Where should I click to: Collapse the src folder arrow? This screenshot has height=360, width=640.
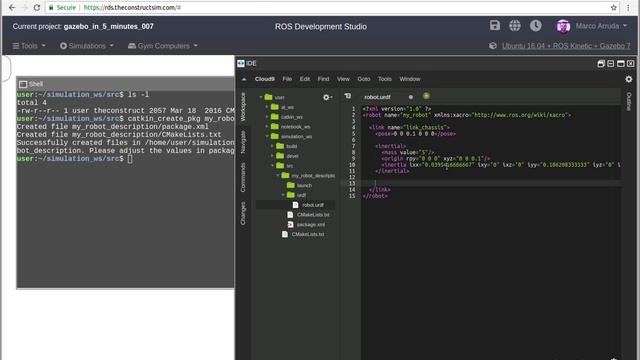(x=272, y=166)
